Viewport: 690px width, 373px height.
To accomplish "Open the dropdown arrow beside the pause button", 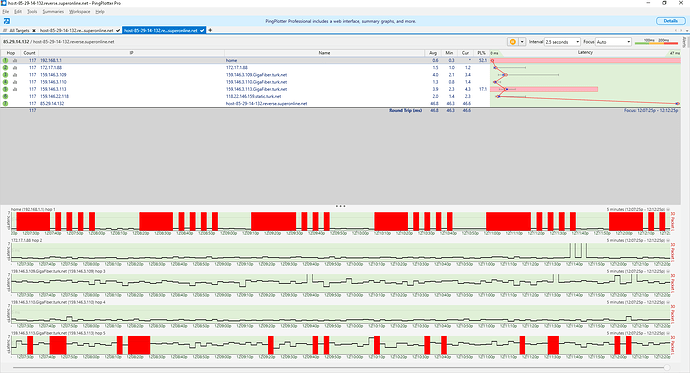I will [x=522, y=42].
